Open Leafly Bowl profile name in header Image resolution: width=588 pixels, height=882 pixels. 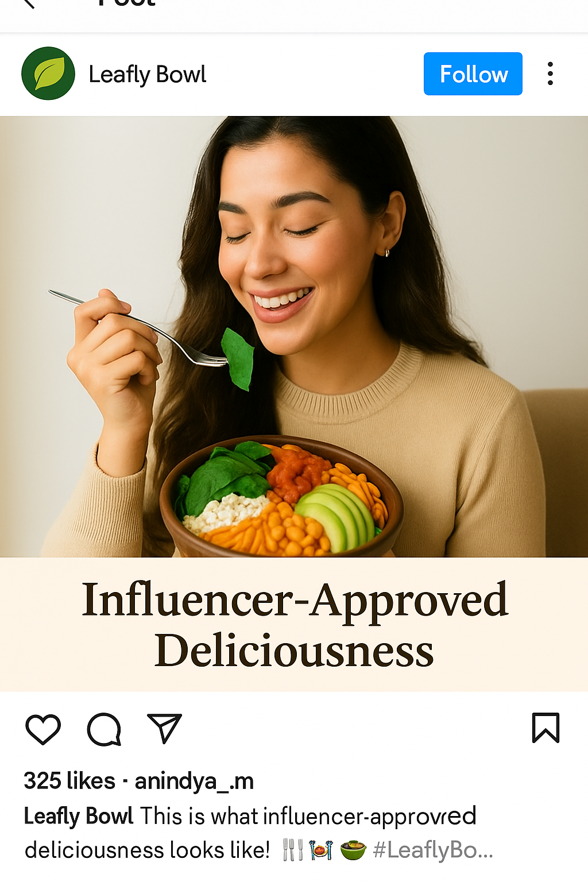tap(147, 75)
